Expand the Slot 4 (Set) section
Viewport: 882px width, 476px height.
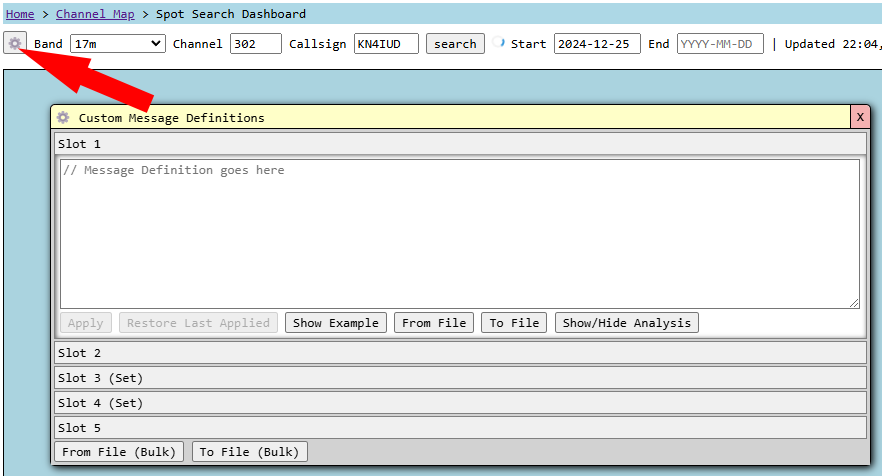(460, 403)
